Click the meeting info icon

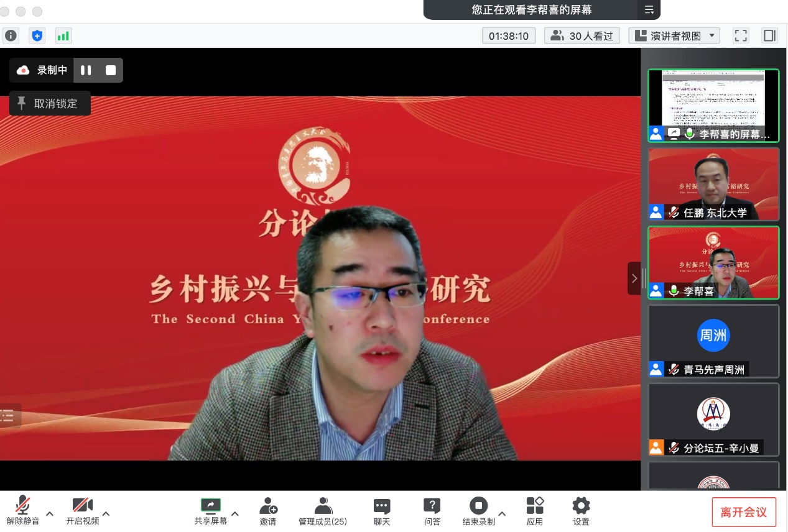point(11,35)
